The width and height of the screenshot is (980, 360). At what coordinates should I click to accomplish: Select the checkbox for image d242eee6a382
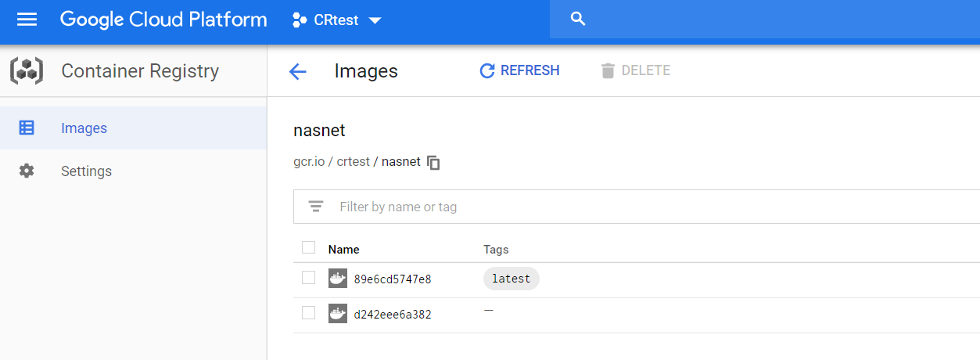[308, 313]
